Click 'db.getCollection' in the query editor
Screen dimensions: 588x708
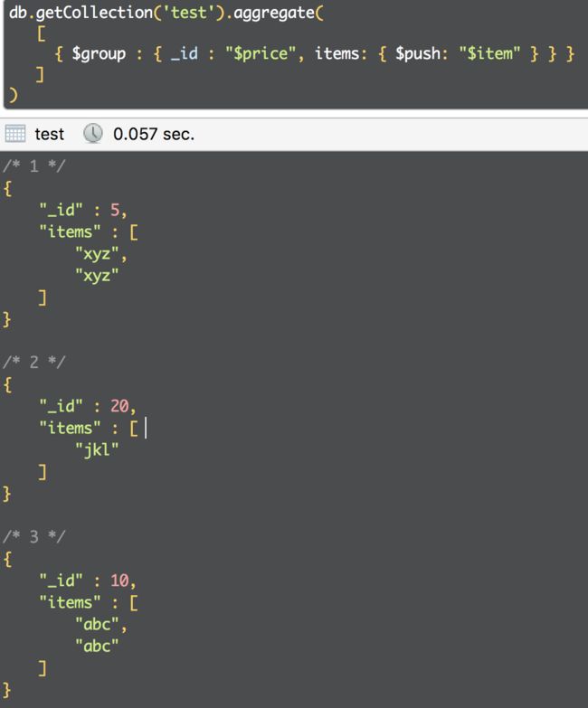tap(81, 12)
